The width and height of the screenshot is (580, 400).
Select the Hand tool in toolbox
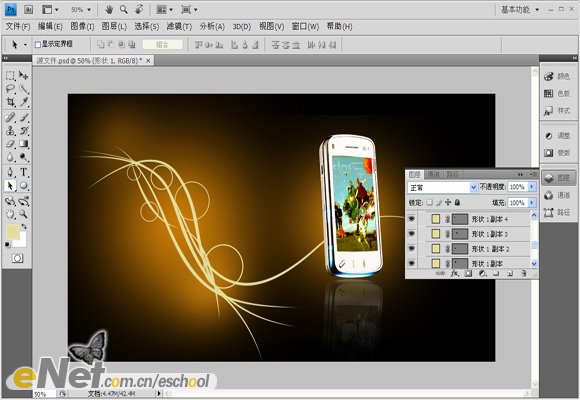pyautogui.click(x=10, y=214)
